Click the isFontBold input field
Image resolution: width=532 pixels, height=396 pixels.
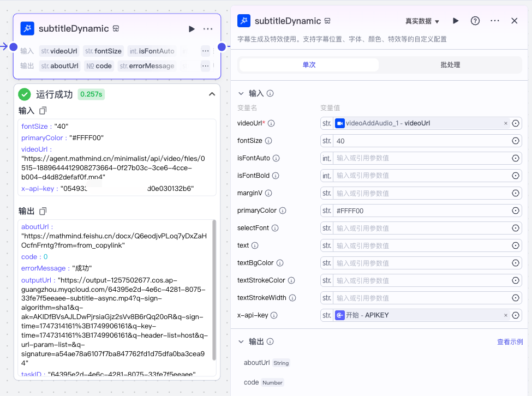click(x=421, y=176)
